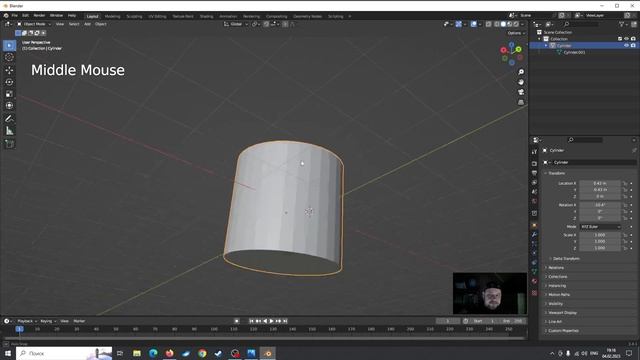This screenshot has width=640, height=360.
Task: Open the Object Mode dropdown
Action: click(34, 24)
